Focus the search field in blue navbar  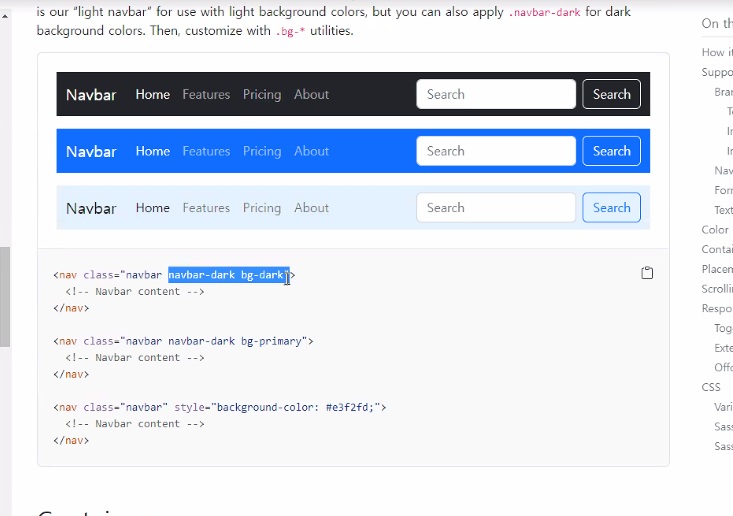point(496,151)
